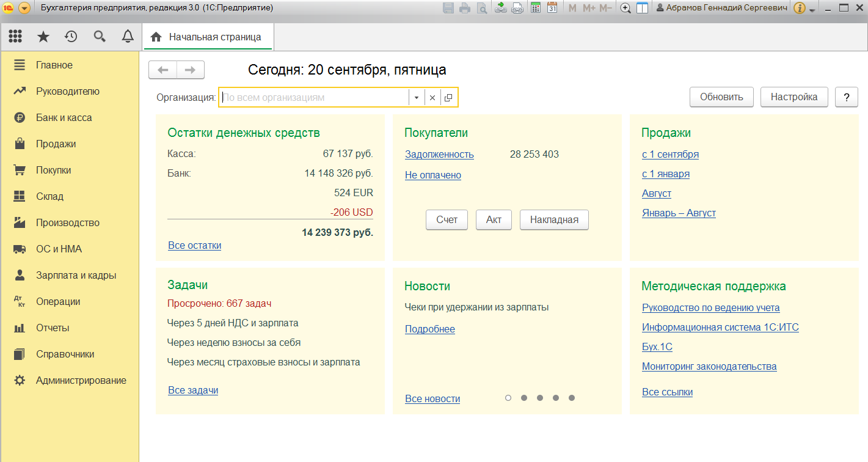Expand the info help dropdown arrow

coord(812,10)
